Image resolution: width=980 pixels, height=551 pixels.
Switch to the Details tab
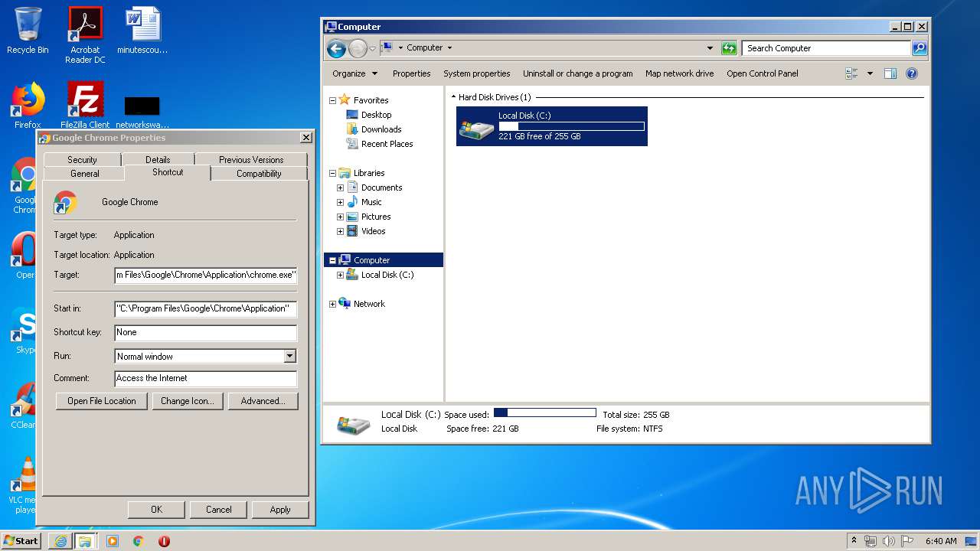click(x=158, y=160)
